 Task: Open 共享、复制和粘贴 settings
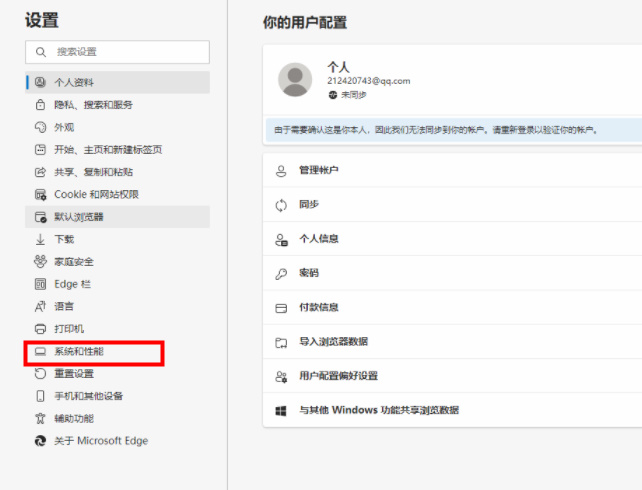tap(118, 172)
